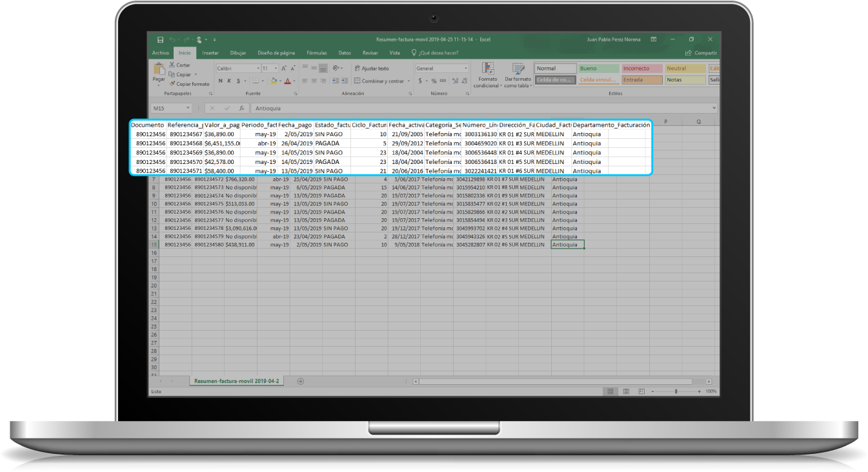Align text to top icon
This screenshot has width=868, height=472.
click(x=305, y=68)
